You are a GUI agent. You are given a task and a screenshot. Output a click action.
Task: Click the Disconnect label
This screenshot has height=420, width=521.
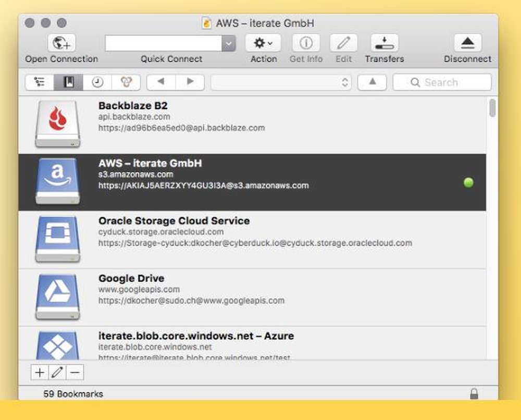pos(467,59)
